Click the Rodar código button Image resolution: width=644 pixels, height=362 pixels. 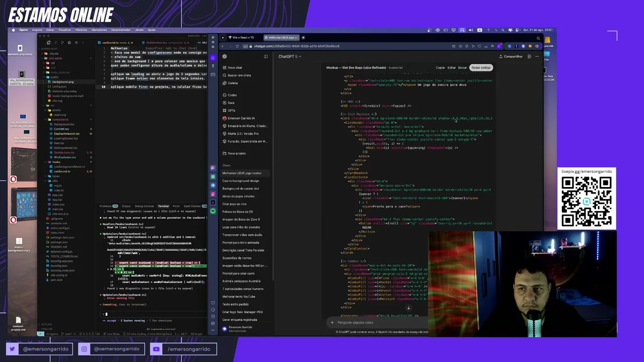(481, 67)
